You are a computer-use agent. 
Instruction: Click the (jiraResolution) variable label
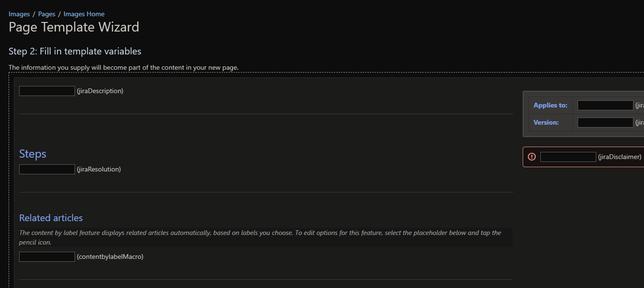(x=99, y=169)
